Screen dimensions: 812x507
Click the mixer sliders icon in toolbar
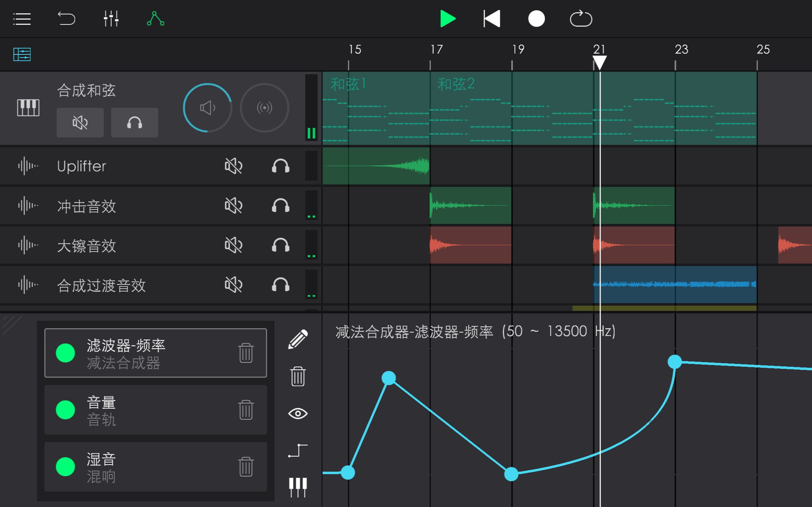(x=111, y=19)
